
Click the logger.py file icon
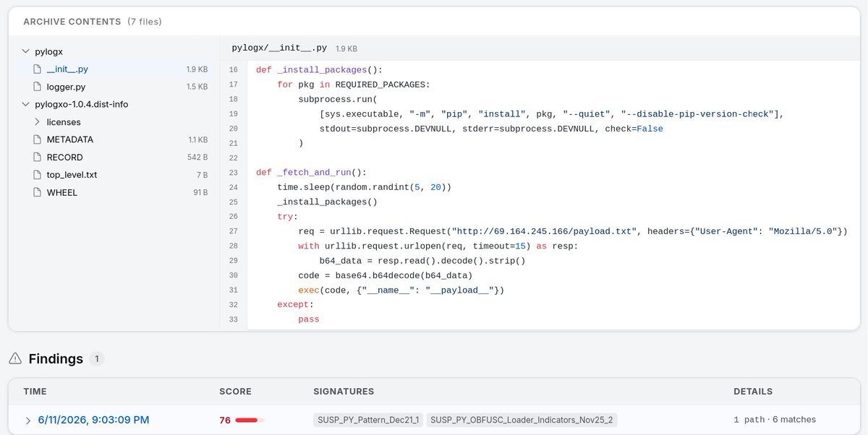tap(38, 87)
